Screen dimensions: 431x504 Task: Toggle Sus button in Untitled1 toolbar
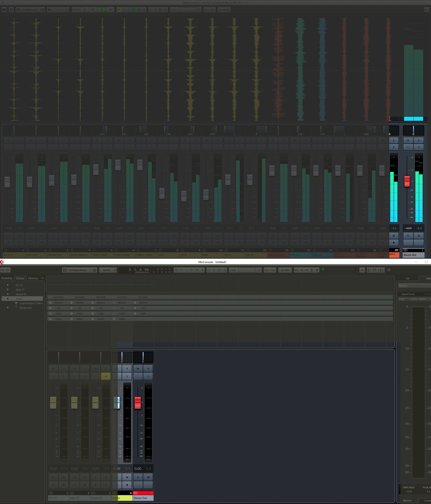pyautogui.click(x=267, y=270)
